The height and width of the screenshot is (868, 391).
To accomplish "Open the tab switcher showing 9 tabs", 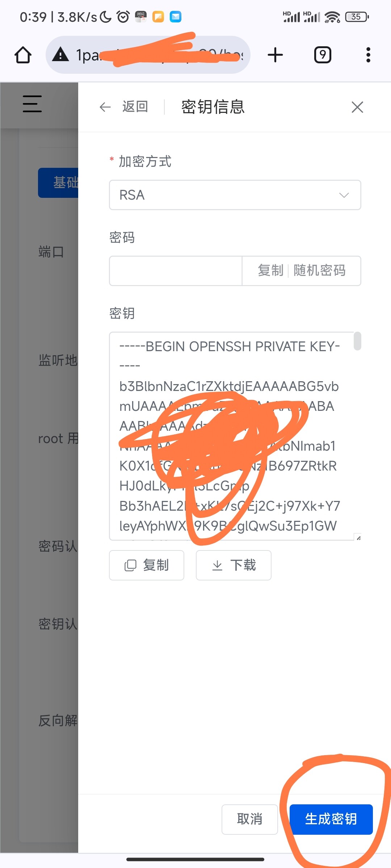I will [x=323, y=55].
